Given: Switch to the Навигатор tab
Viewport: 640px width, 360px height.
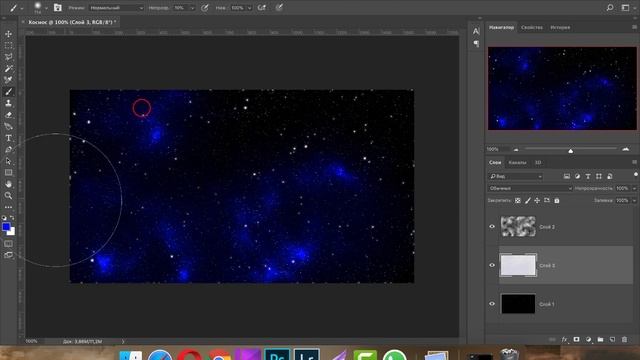Looking at the screenshot, I should pos(502,27).
